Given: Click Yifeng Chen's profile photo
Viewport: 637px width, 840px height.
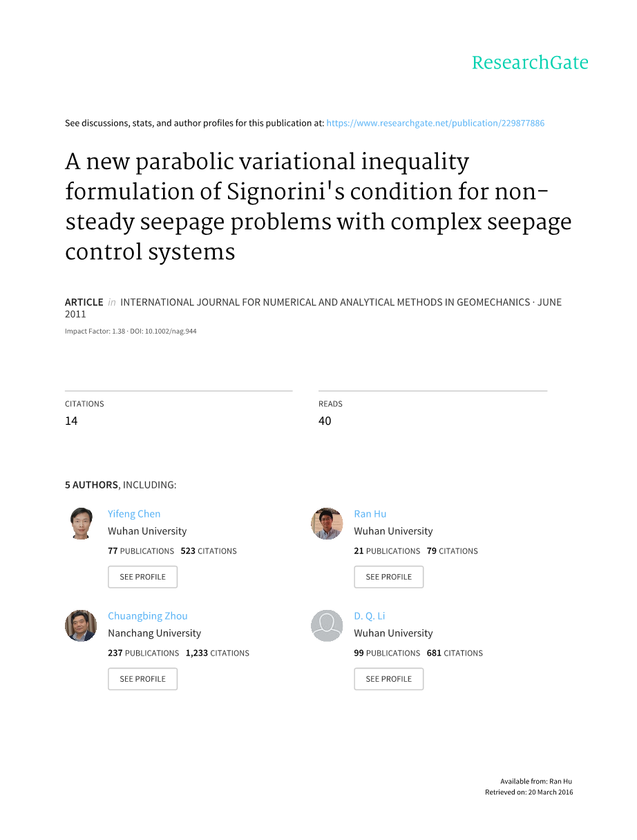Looking at the screenshot, I should click(81, 524).
